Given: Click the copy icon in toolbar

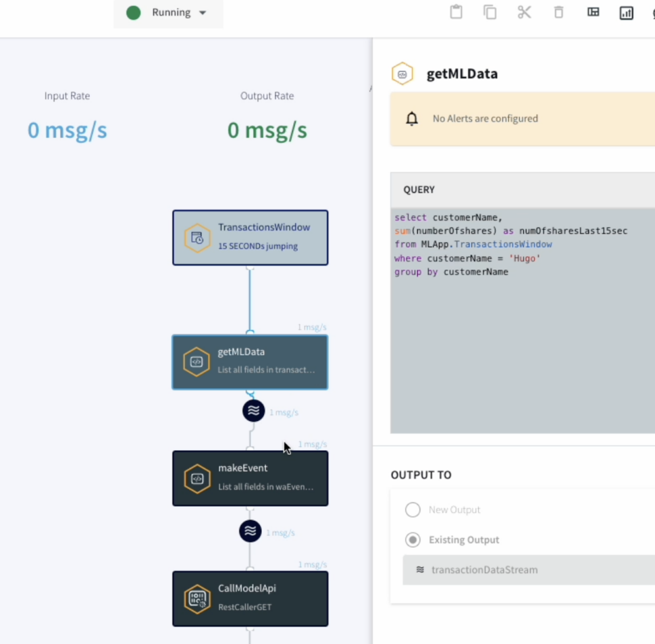Looking at the screenshot, I should pyautogui.click(x=490, y=12).
